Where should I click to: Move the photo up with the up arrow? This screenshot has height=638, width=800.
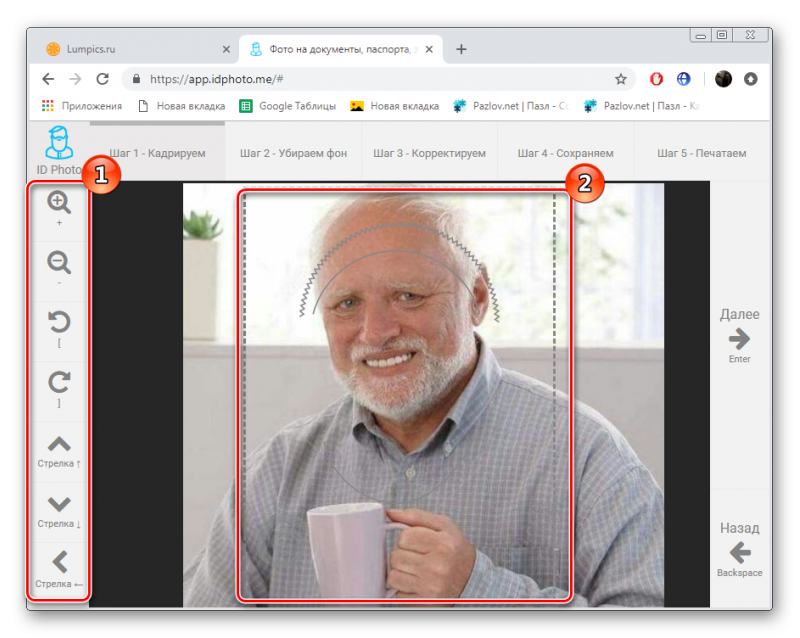pos(59,444)
